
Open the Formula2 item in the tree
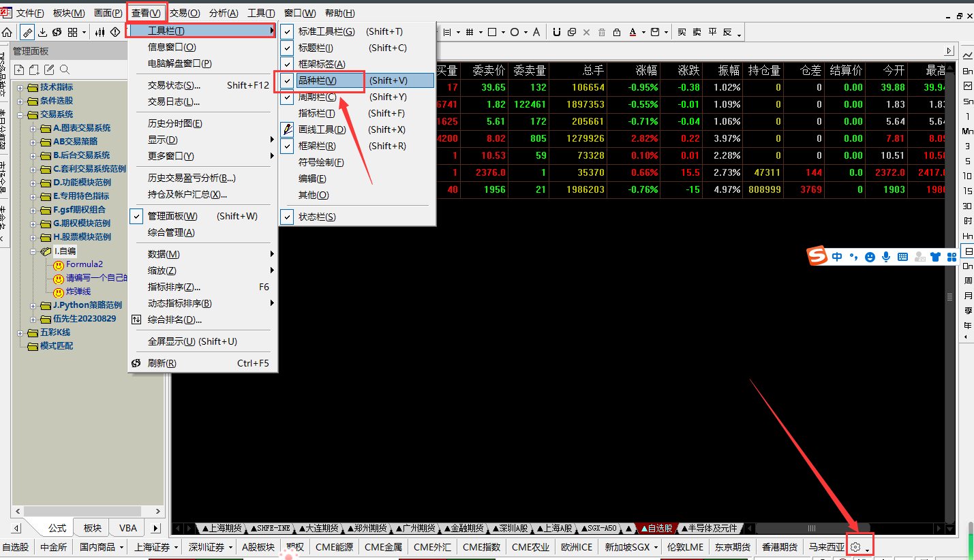click(85, 264)
